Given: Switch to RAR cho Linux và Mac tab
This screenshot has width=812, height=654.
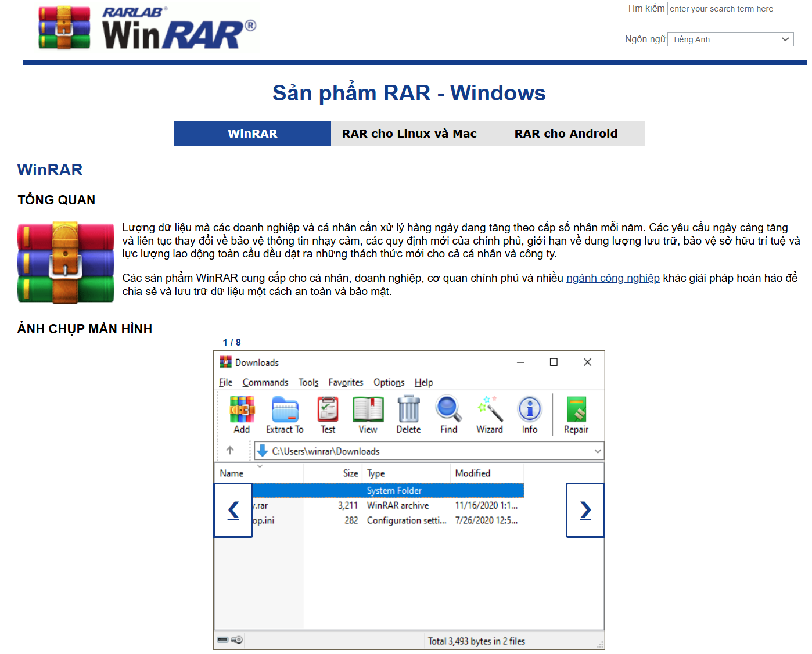Looking at the screenshot, I should tap(409, 134).
